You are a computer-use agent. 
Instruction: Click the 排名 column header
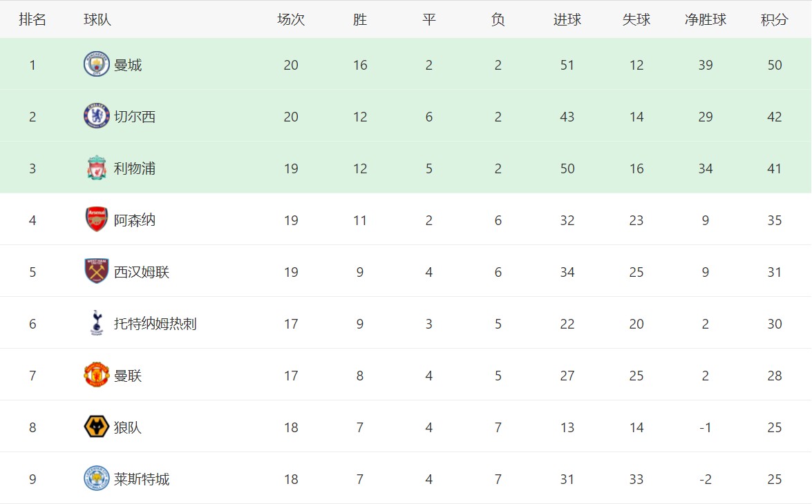pos(32,20)
